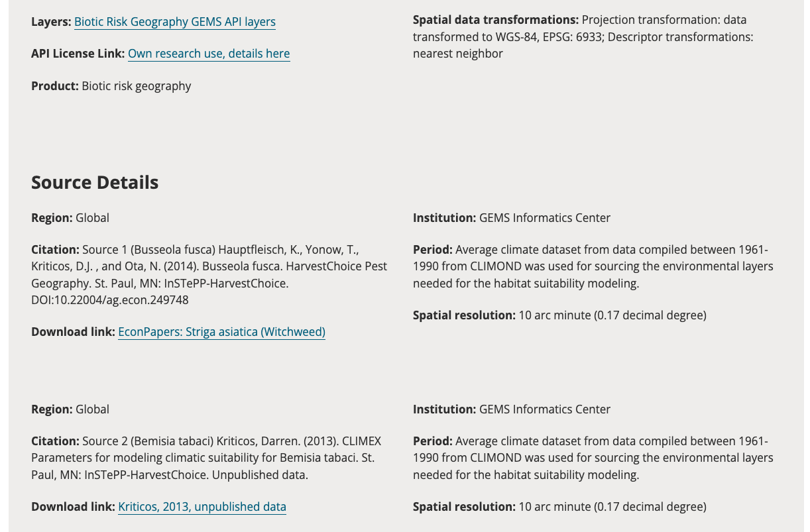The height and width of the screenshot is (532, 810).
Task: Click the DOI:10.22004/ag.econ.249748 text
Action: click(x=110, y=300)
